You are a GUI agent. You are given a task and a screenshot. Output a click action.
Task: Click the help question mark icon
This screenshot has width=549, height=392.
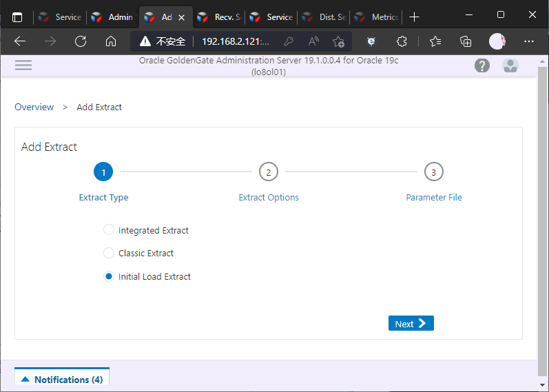click(482, 65)
